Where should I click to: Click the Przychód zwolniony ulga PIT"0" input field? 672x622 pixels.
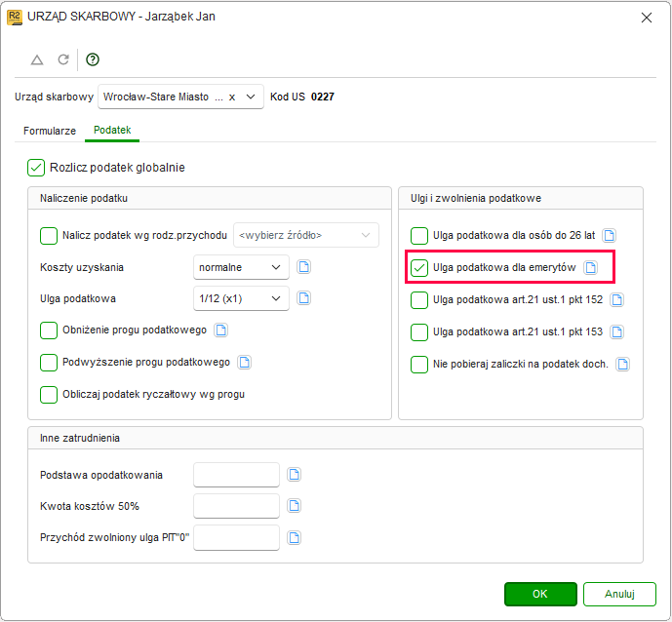click(237, 537)
